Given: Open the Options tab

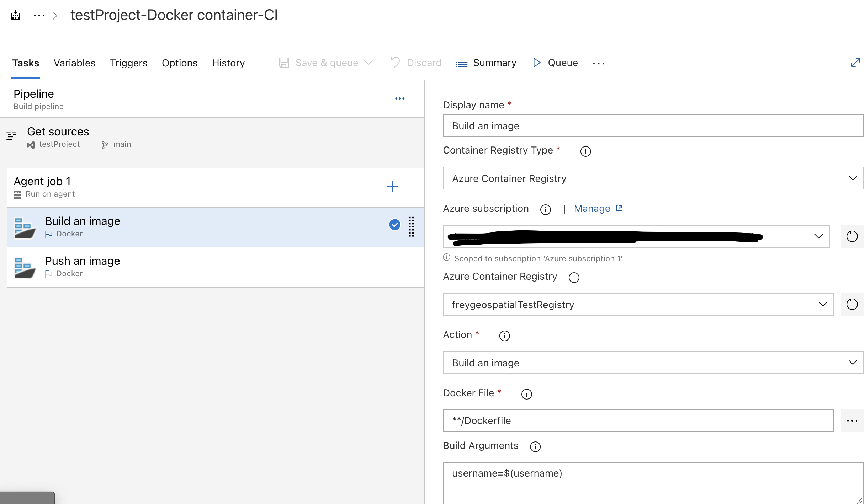Looking at the screenshot, I should coord(180,63).
